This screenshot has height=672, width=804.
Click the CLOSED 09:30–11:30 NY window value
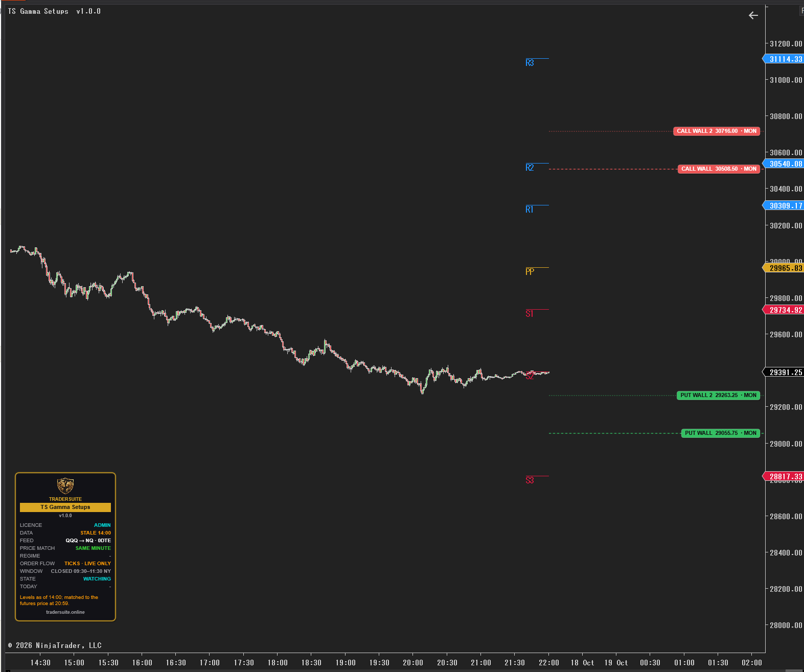[x=81, y=571]
